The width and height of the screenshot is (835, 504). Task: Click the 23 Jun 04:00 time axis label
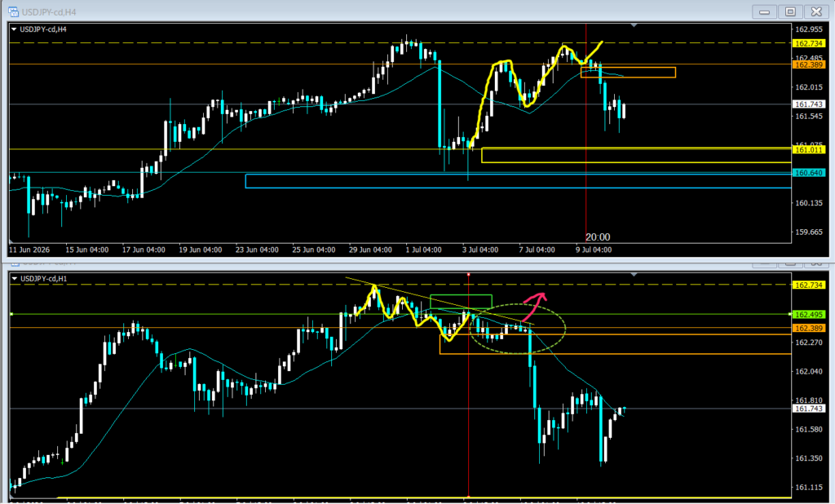pyautogui.click(x=257, y=250)
